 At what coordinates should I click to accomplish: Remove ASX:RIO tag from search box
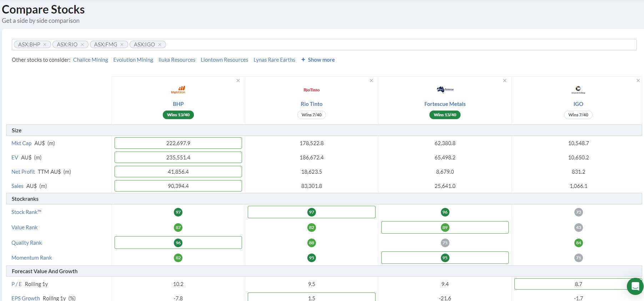pos(82,45)
